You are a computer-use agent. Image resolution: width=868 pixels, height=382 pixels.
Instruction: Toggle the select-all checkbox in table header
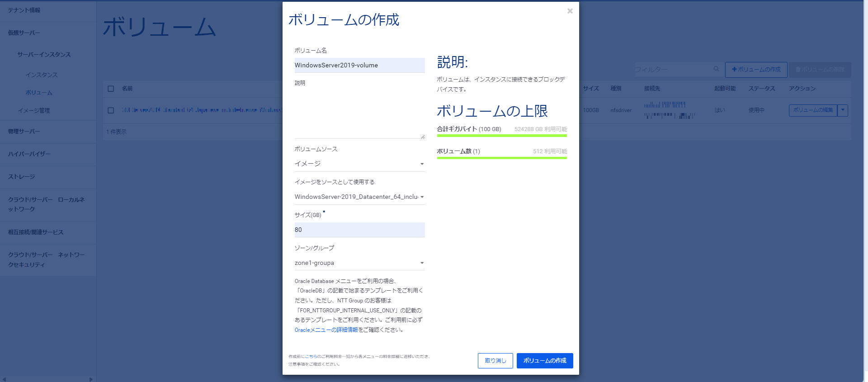[x=111, y=89]
